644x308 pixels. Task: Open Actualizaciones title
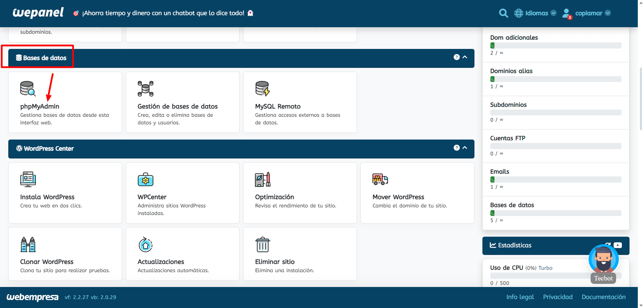point(161,262)
